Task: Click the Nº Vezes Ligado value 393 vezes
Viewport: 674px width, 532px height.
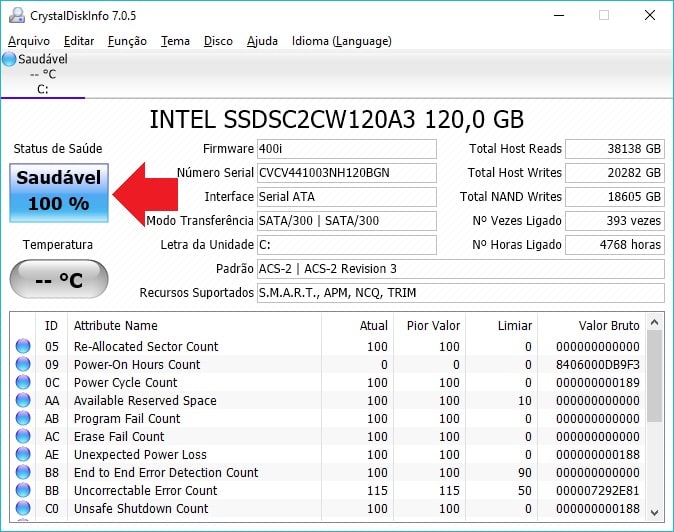Action: tap(615, 221)
